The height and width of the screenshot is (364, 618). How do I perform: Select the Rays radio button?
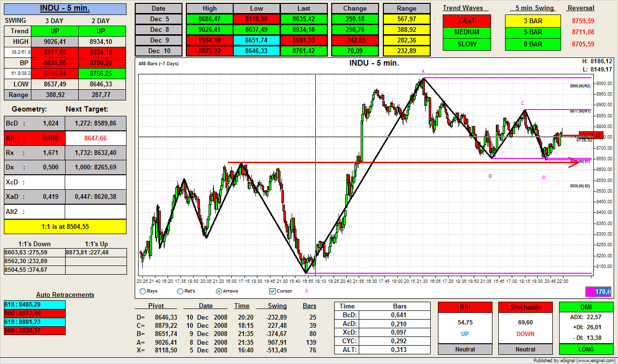pos(142,291)
